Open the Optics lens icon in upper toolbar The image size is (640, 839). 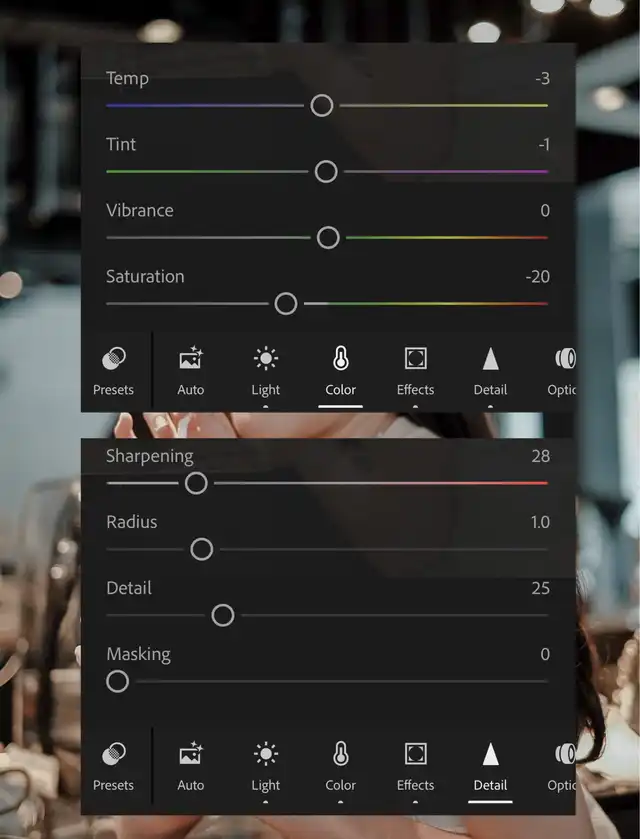point(565,359)
